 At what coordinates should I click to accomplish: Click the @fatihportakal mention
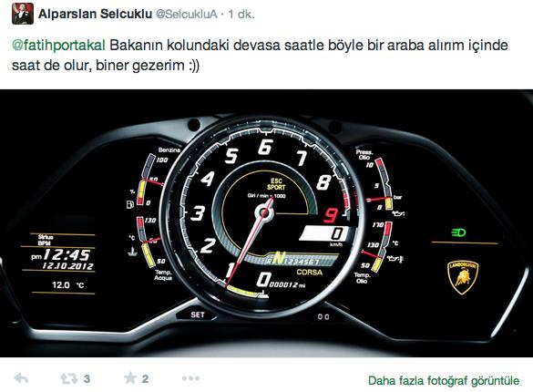tap(58, 46)
